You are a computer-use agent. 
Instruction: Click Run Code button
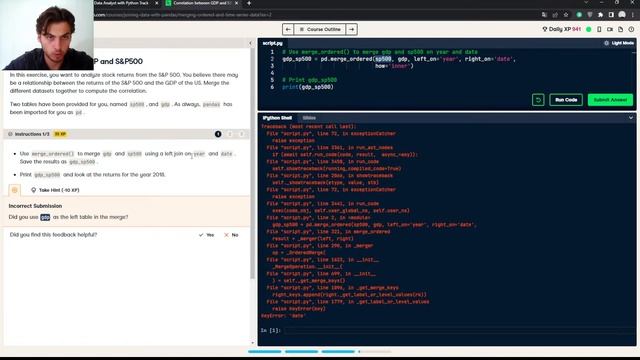pyautogui.click(x=566, y=100)
